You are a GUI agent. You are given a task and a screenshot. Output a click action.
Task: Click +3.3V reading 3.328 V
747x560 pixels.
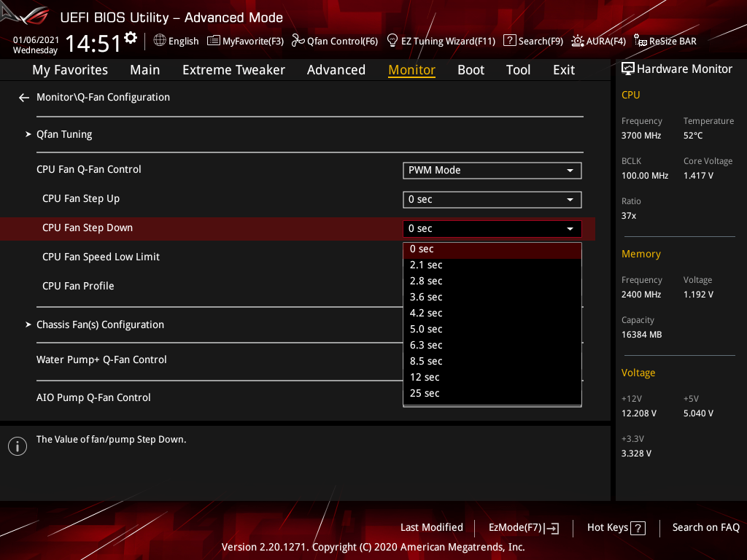[636, 454]
